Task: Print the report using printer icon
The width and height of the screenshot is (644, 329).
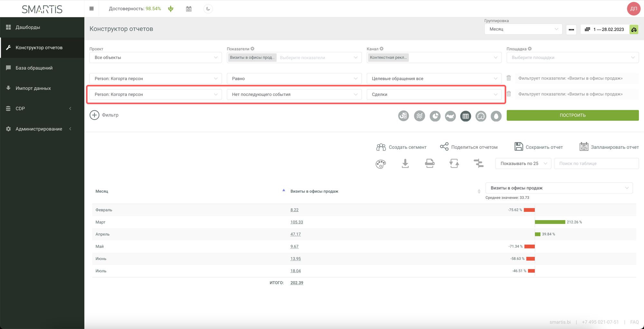Action: [430, 164]
